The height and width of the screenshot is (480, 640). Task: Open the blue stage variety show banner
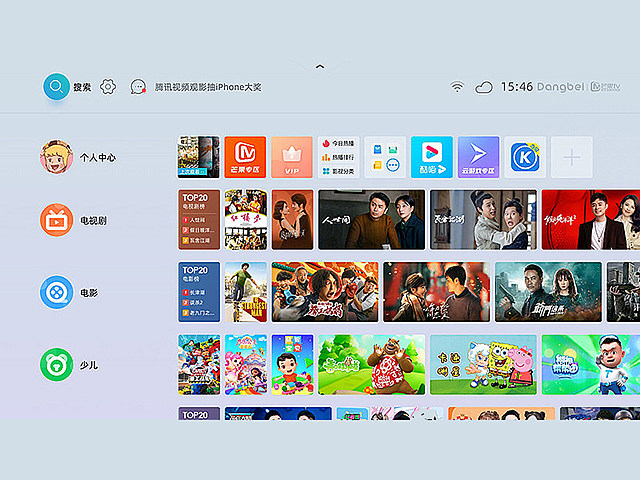(x=278, y=413)
